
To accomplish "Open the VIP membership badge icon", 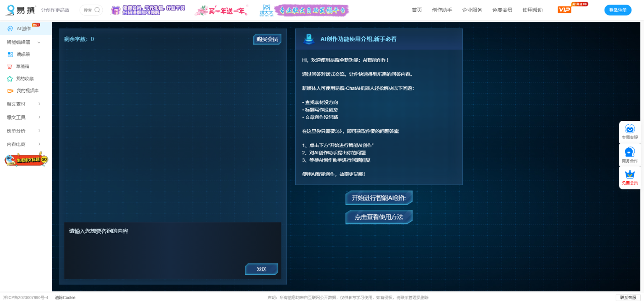I will (x=564, y=10).
